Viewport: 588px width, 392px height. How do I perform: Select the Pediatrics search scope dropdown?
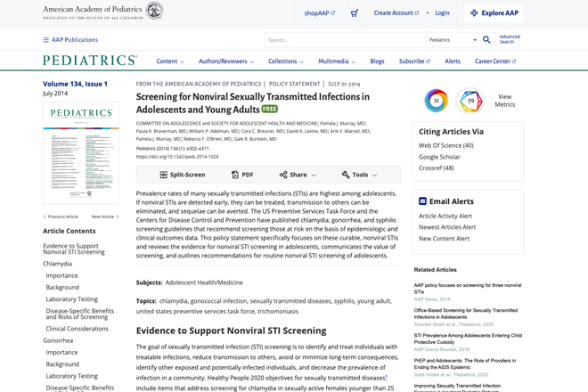tap(453, 40)
